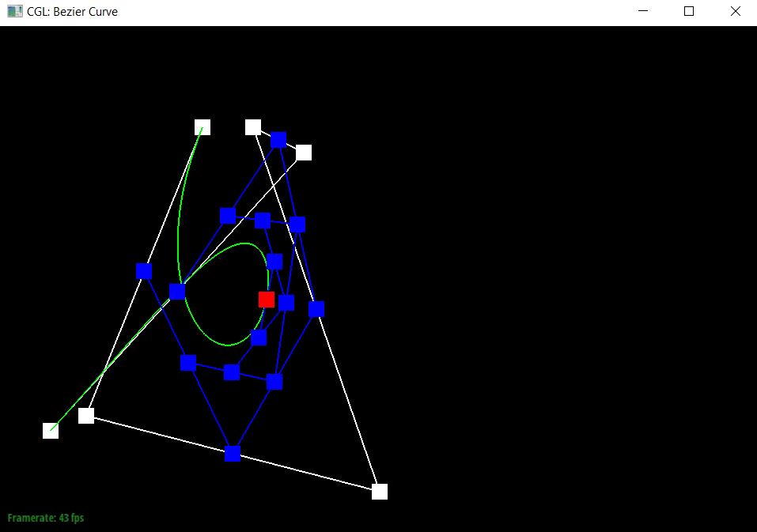Select the rightmost blue point on the right white edge

tap(316, 309)
